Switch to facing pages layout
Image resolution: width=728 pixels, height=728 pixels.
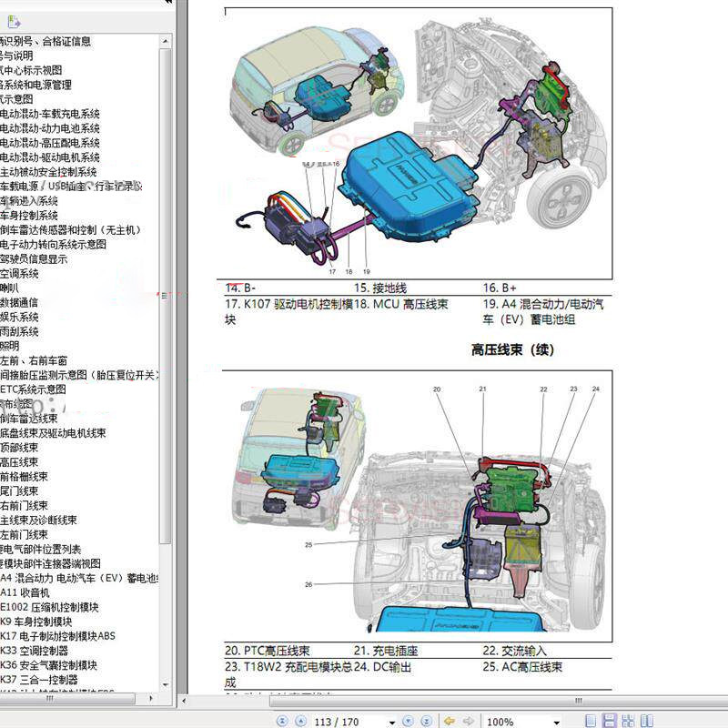click(x=647, y=721)
